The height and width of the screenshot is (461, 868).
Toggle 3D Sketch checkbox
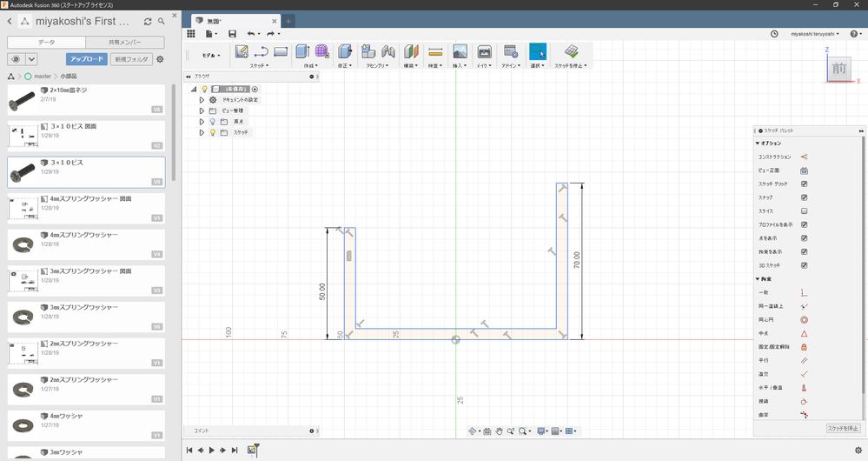(x=805, y=265)
